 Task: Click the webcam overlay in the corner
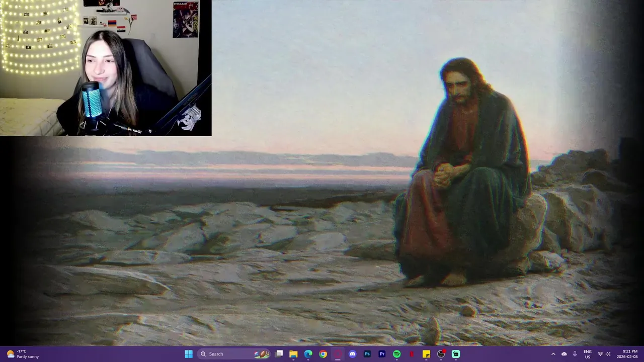(106, 68)
